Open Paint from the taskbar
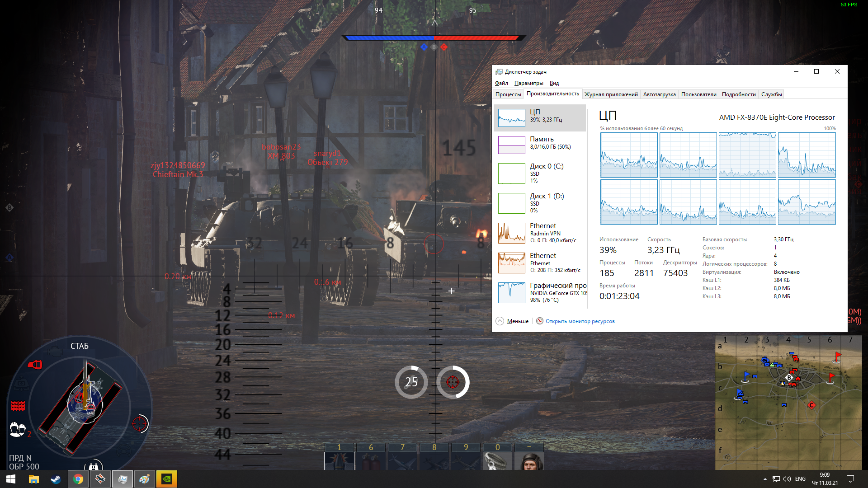Screen dimensions: 868x488 click(145, 479)
